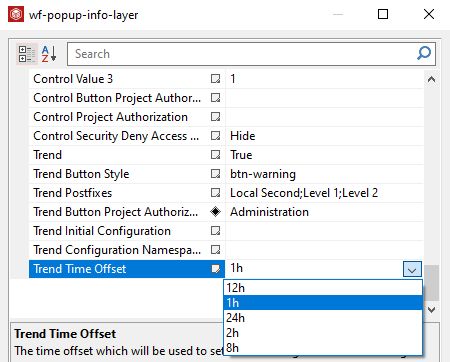Edit Control Value 3 value '1'
The image size is (450, 362).
[324, 79]
